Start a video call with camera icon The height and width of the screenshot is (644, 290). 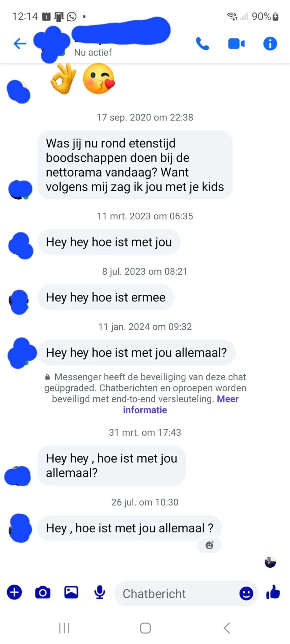coord(236,44)
